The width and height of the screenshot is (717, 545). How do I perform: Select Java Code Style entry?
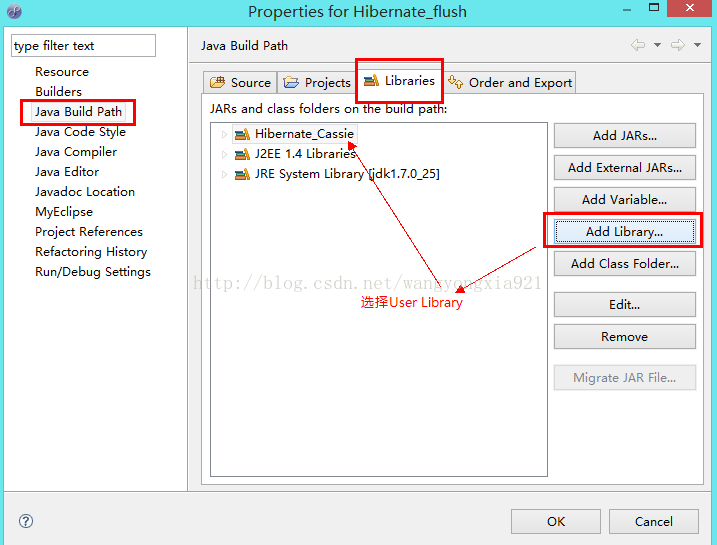80,132
